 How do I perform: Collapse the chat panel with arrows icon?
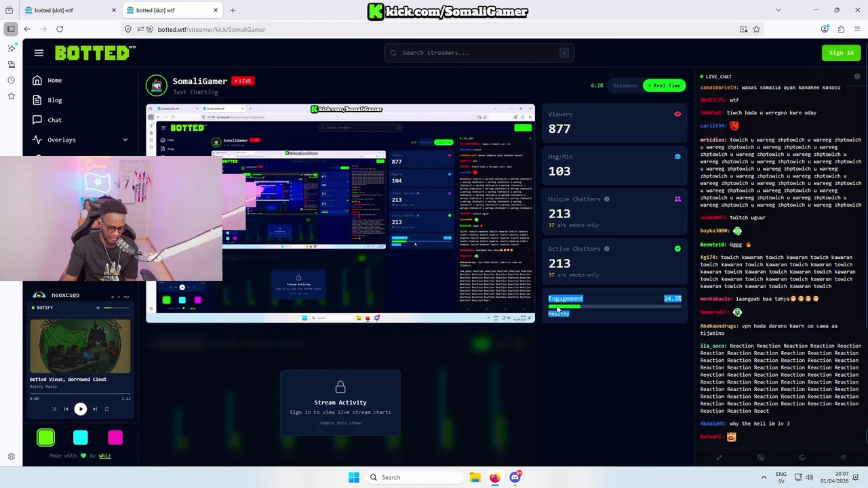pos(719,457)
